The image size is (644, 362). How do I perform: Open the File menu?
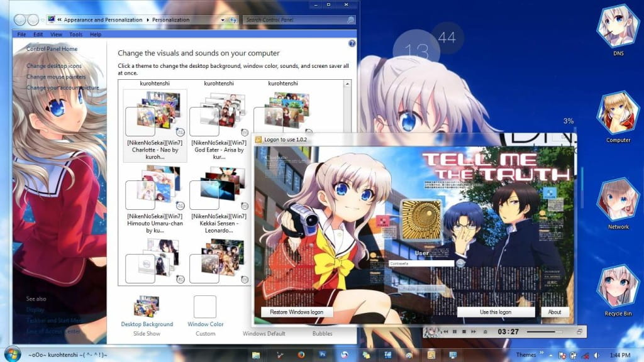pyautogui.click(x=21, y=34)
